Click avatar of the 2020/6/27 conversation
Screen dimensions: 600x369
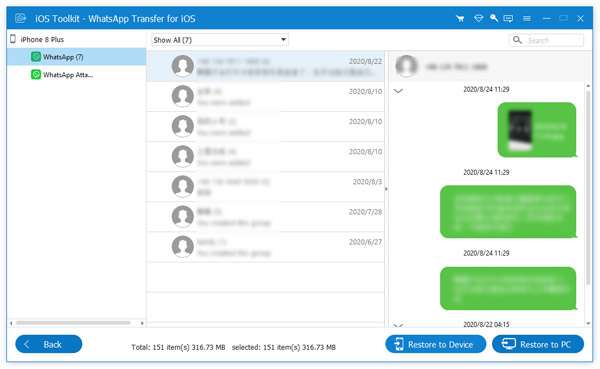point(183,247)
